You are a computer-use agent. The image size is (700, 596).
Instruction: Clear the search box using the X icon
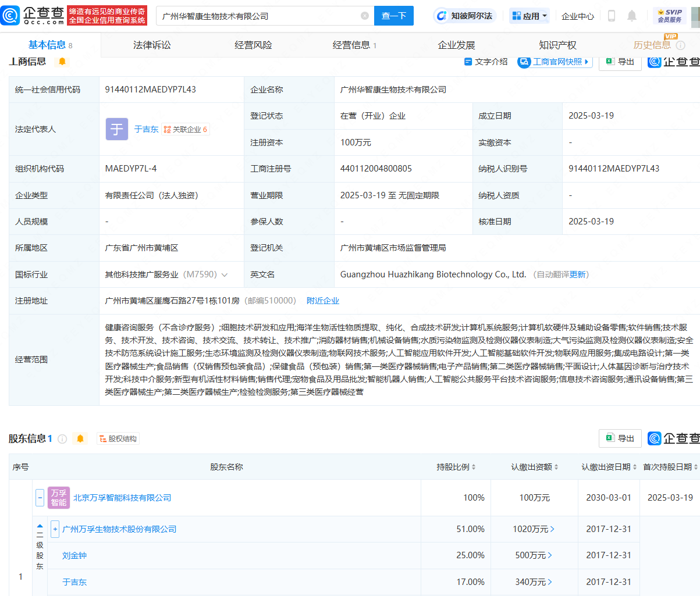(365, 16)
